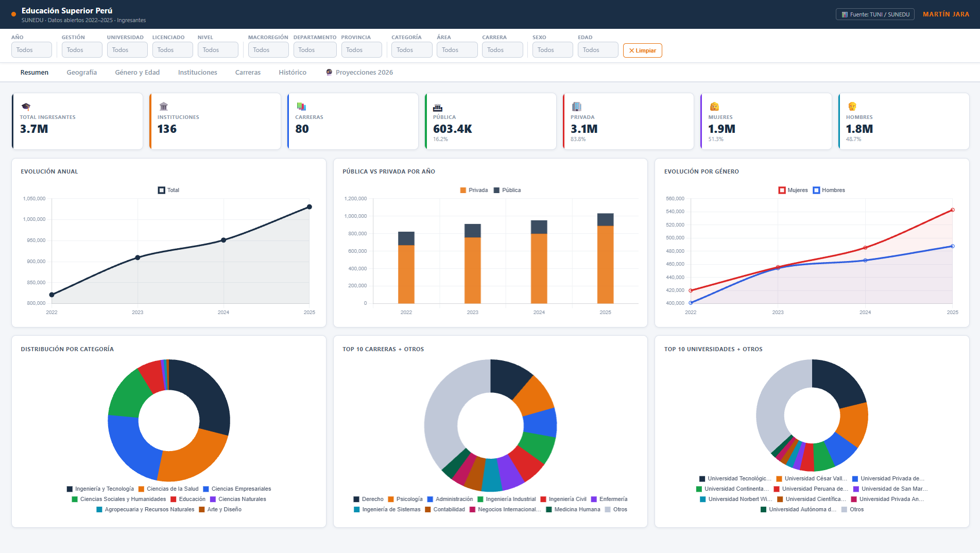Click the Psicología orange legend swatch
Image resolution: width=980 pixels, height=553 pixels.
pyautogui.click(x=391, y=499)
